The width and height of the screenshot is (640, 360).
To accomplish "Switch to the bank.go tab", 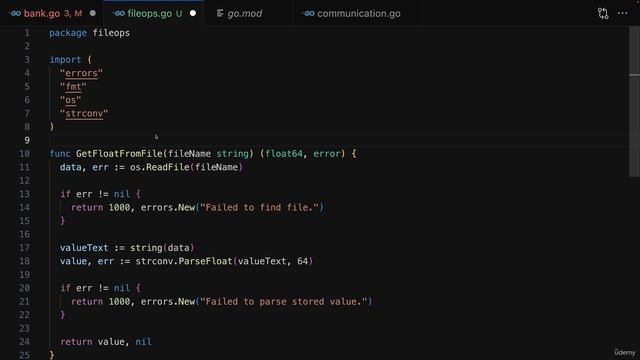I will 52,13.
